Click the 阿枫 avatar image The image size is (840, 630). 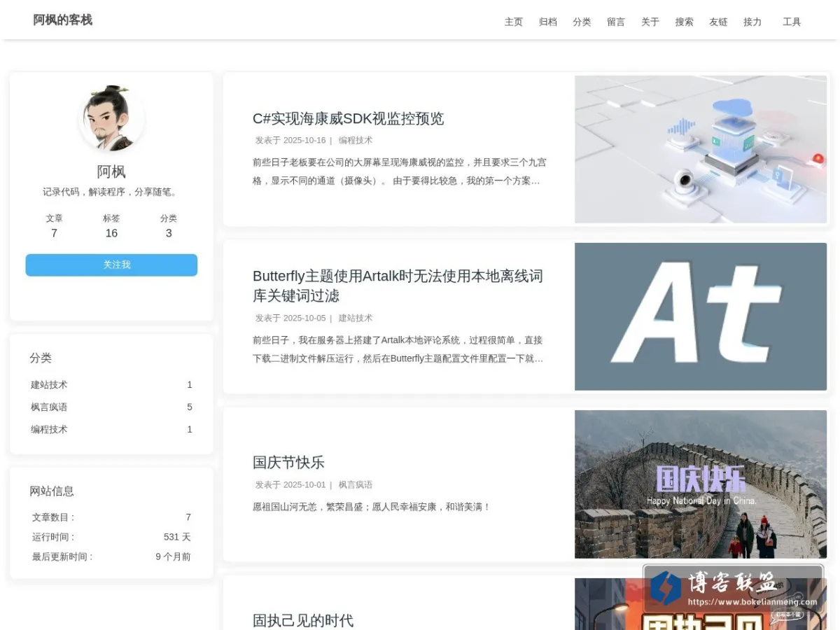(x=111, y=118)
